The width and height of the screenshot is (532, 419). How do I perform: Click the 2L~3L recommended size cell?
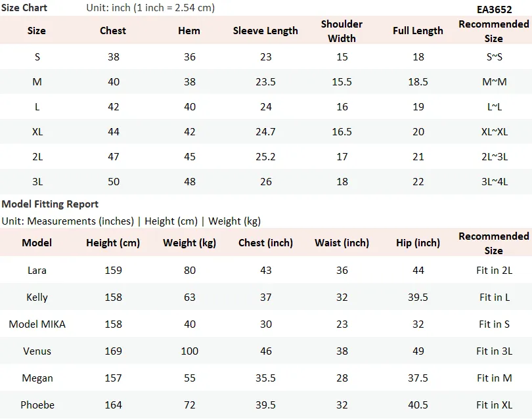(x=495, y=157)
